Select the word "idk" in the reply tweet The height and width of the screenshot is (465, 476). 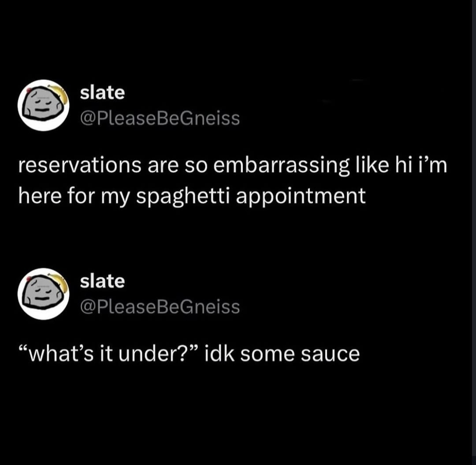(x=220, y=354)
